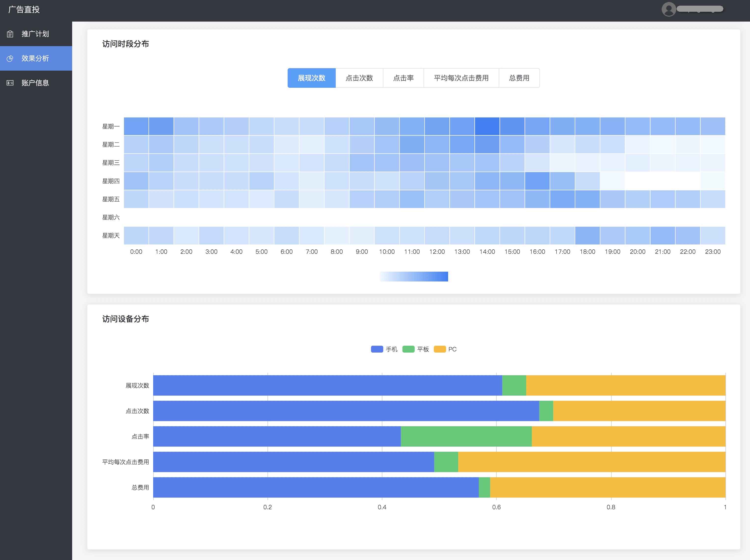Image resolution: width=750 pixels, height=560 pixels.
Task: Open the 账户信息 menu item
Action: (35, 83)
